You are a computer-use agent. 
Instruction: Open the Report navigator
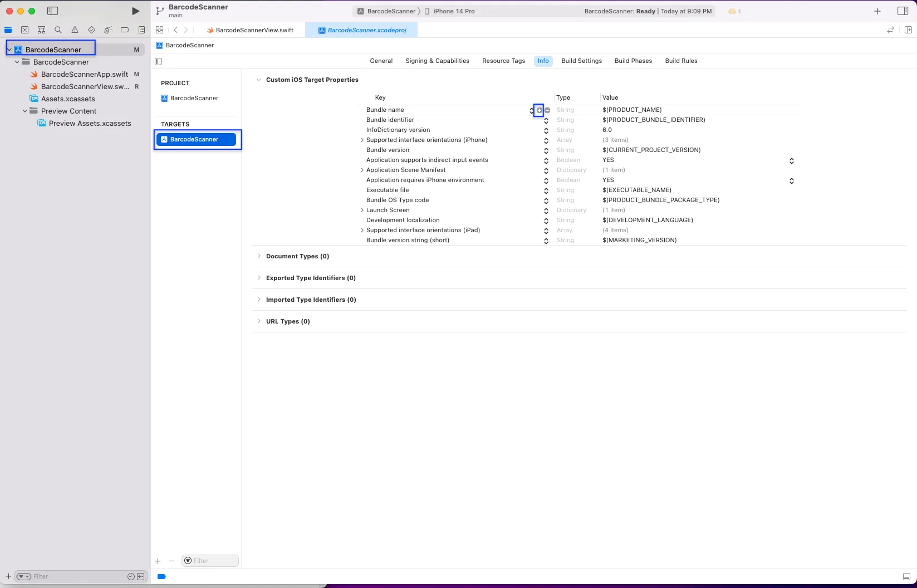[141, 30]
